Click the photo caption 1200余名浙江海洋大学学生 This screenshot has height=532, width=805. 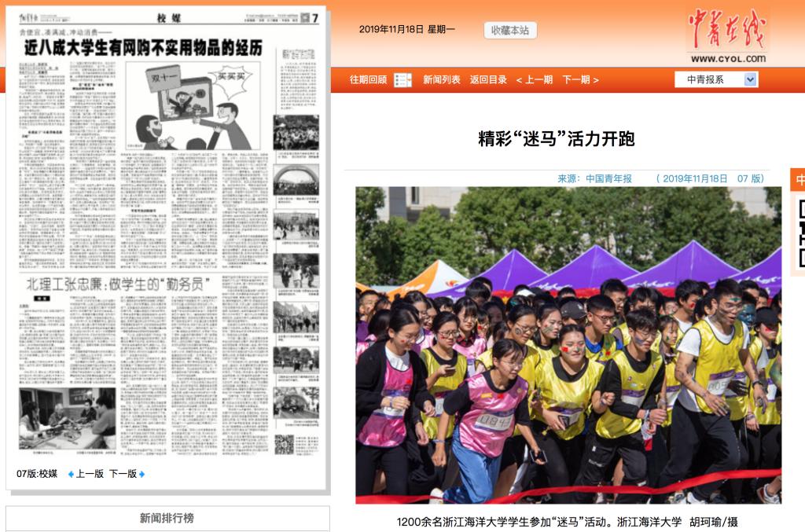tap(568, 522)
